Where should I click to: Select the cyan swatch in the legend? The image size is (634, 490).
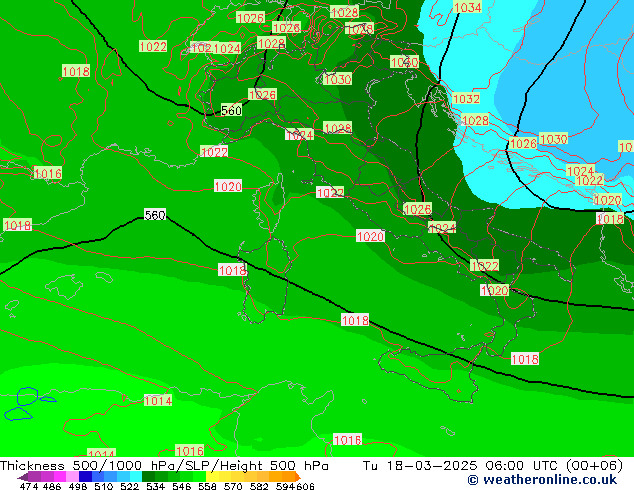coord(136,476)
